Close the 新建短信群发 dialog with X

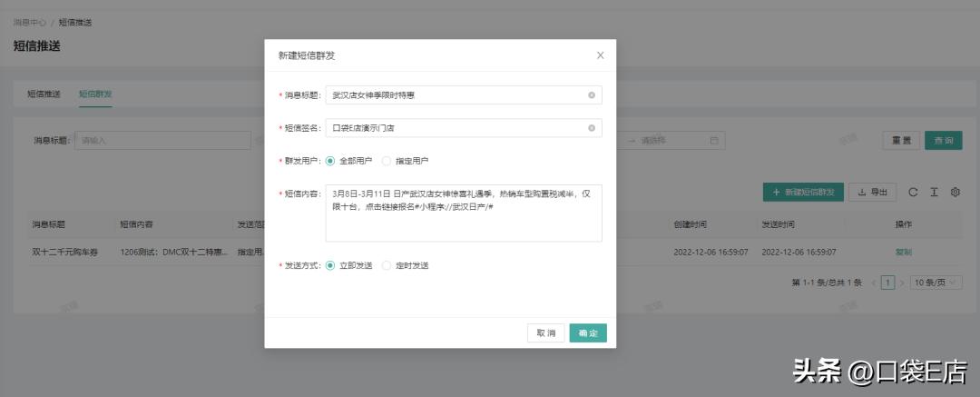[x=600, y=55]
